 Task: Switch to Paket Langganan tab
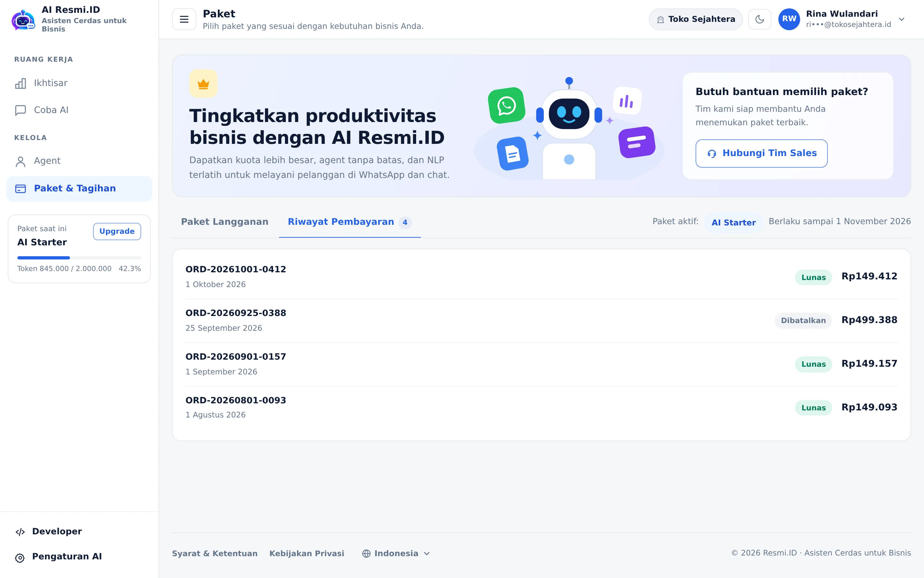(225, 222)
